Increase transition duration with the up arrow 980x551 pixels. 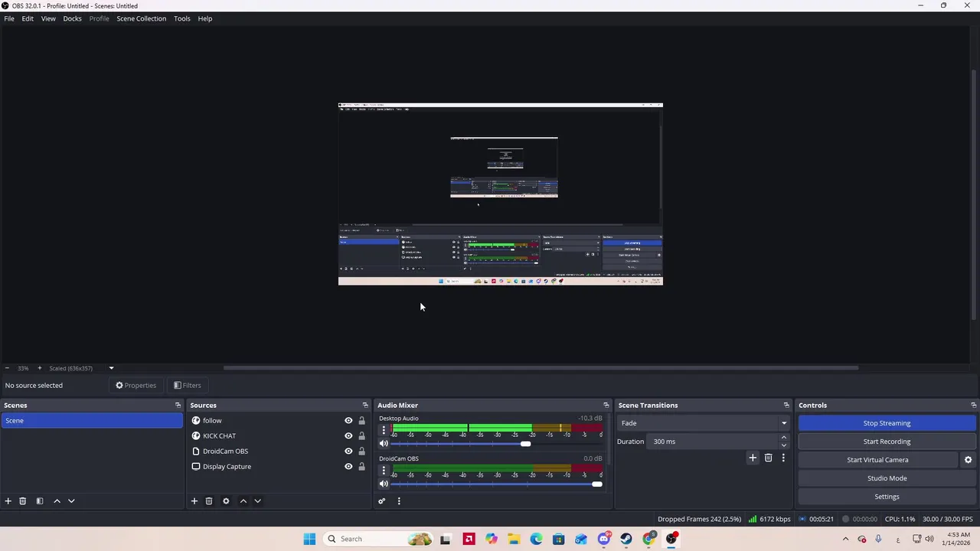tap(783, 438)
